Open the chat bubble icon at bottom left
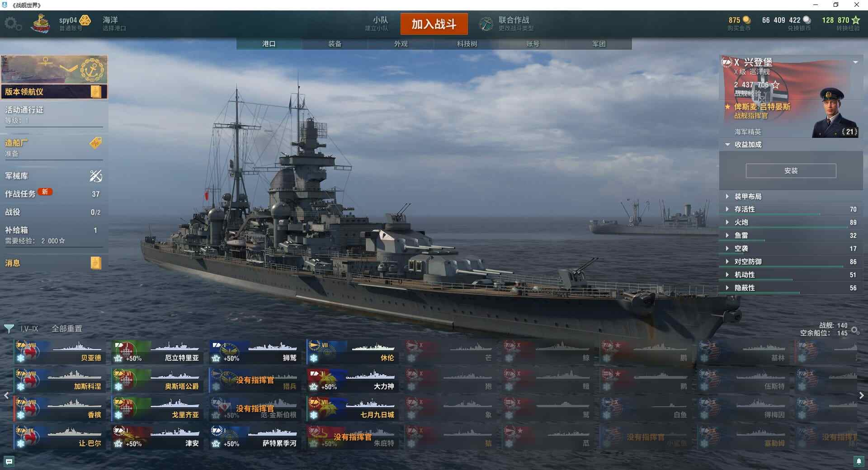868x470 pixels. coord(9,461)
